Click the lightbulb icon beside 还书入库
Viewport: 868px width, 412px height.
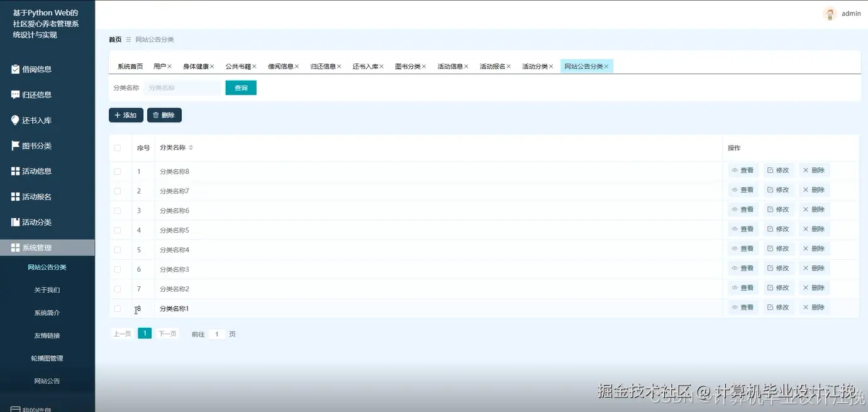[15, 120]
